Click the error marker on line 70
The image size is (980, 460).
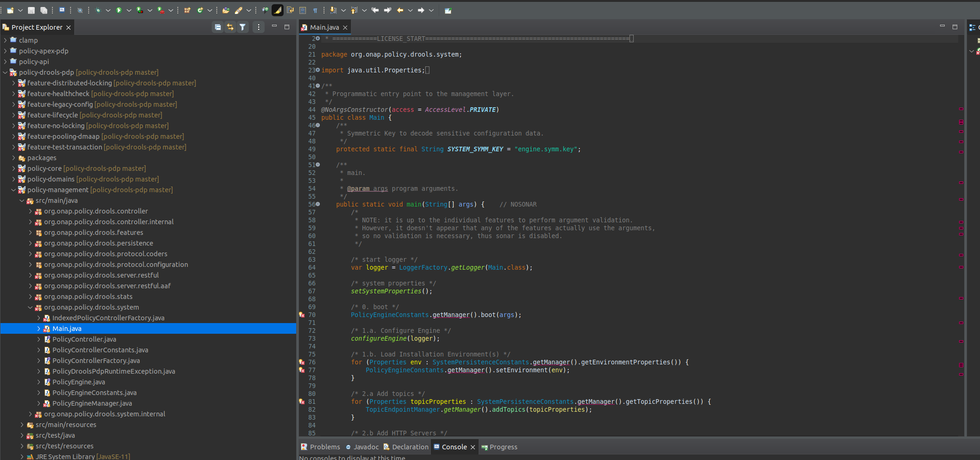[x=302, y=315]
